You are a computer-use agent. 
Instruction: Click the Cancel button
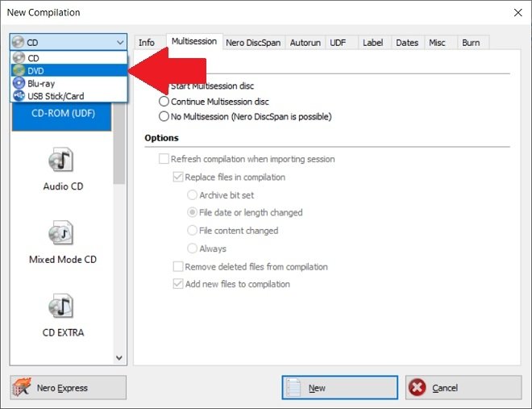(x=463, y=387)
